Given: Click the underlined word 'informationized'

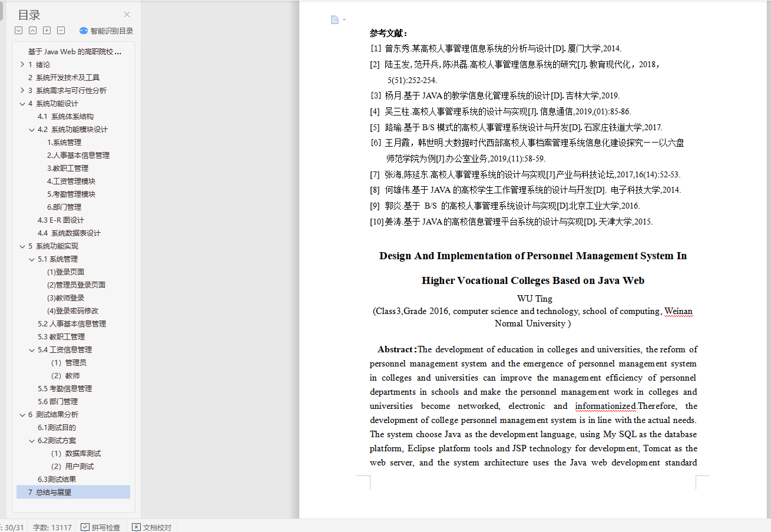Looking at the screenshot, I should 605,406.
